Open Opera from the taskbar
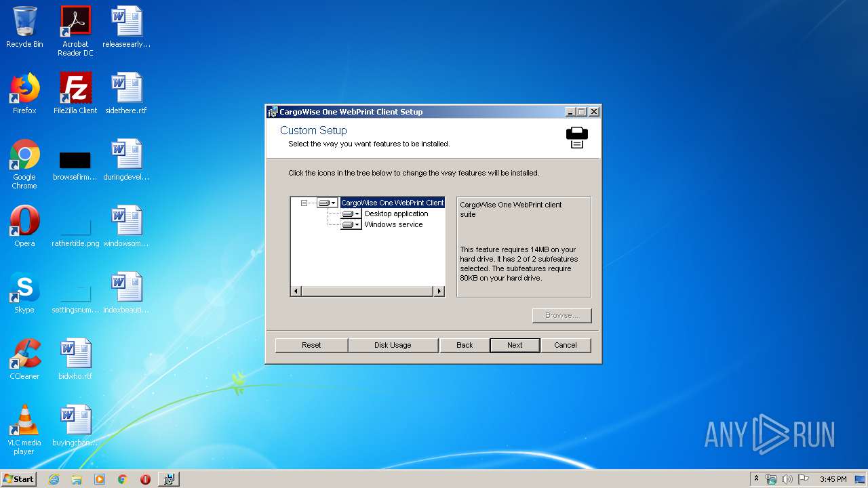 (x=145, y=479)
